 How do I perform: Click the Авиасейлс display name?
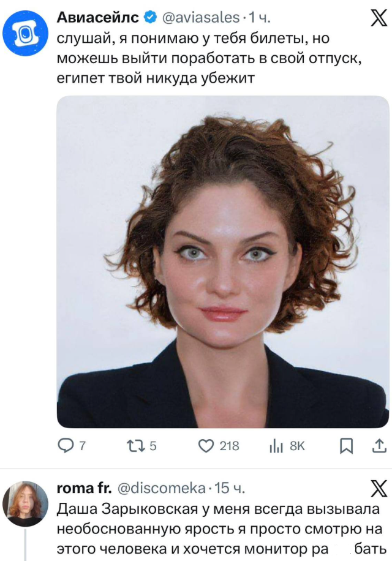(x=97, y=18)
